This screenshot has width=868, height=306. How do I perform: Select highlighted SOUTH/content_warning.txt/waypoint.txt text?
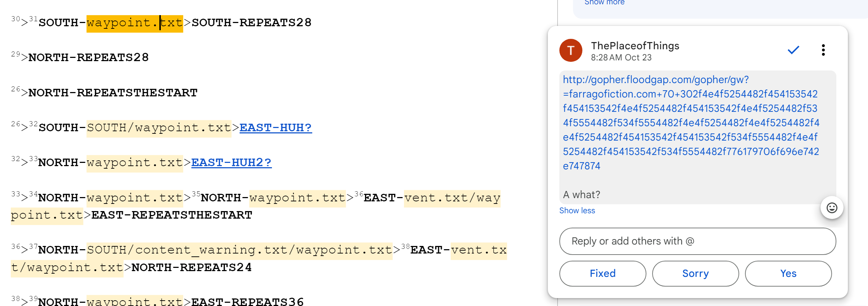(239, 250)
